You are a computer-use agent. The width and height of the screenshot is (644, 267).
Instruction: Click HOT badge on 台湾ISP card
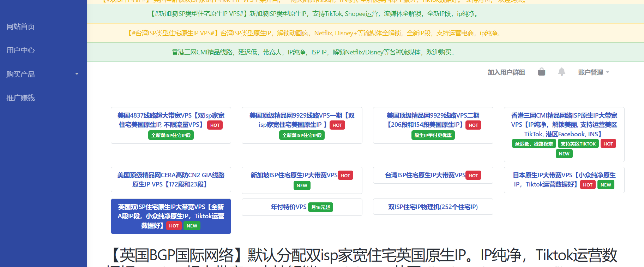(x=473, y=176)
